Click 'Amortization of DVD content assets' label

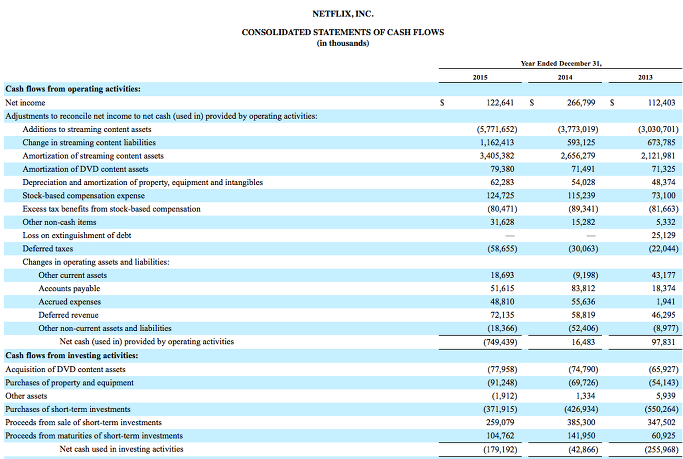85,169
